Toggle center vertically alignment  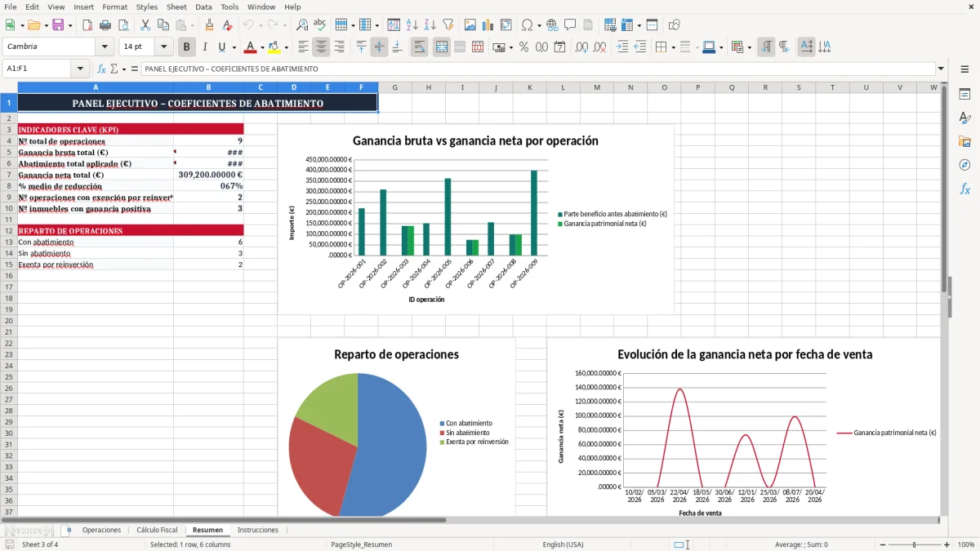click(379, 47)
